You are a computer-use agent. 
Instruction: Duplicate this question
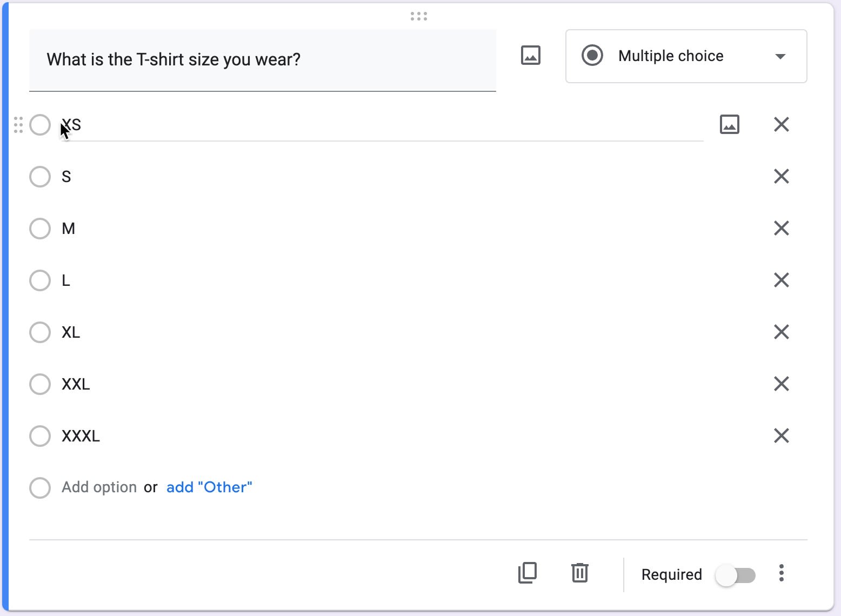[x=528, y=573]
